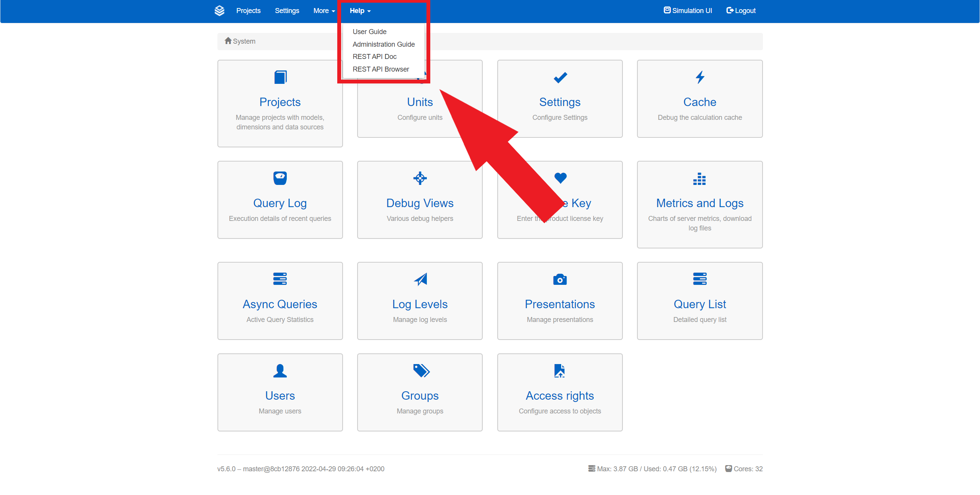The height and width of the screenshot is (495, 980).
Task: Click the Query Log scale icon
Action: 280,178
